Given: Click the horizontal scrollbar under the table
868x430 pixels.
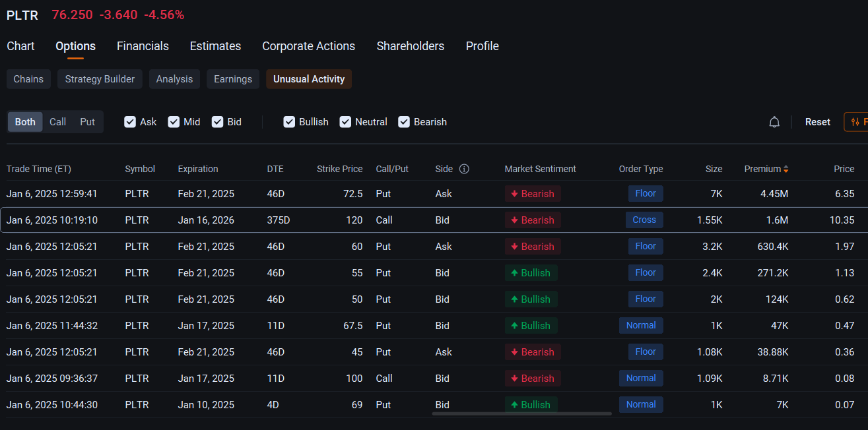Looking at the screenshot, I should pyautogui.click(x=521, y=414).
